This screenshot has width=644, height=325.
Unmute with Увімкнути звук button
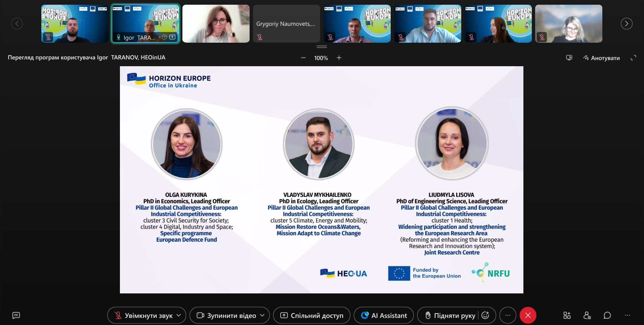click(144, 315)
